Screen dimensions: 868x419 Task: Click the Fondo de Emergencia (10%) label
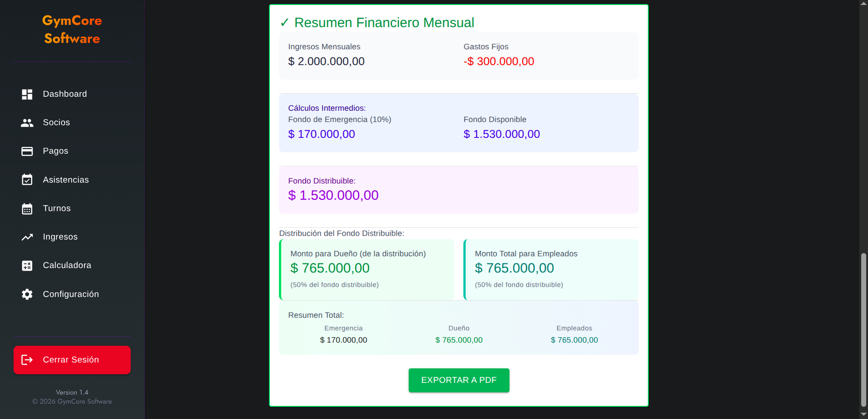(340, 119)
